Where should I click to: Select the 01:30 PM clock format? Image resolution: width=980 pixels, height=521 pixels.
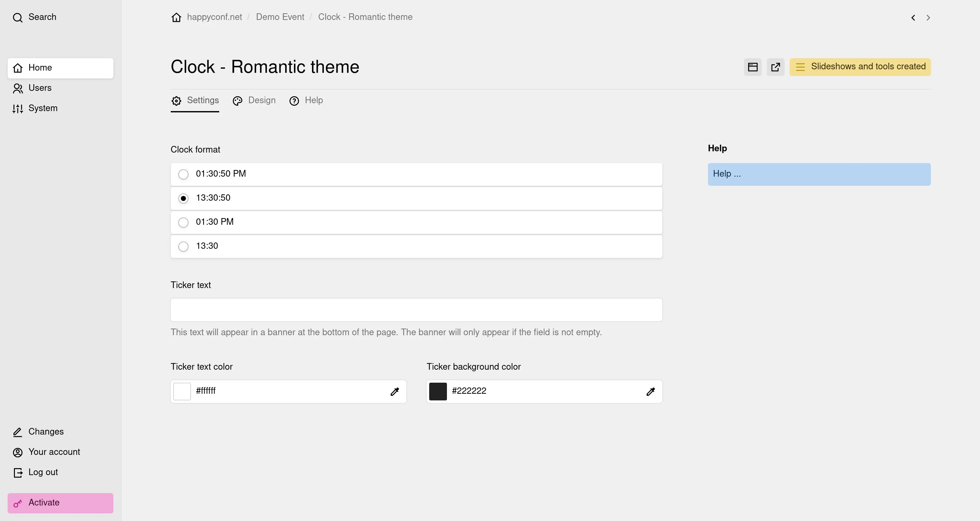click(416, 222)
